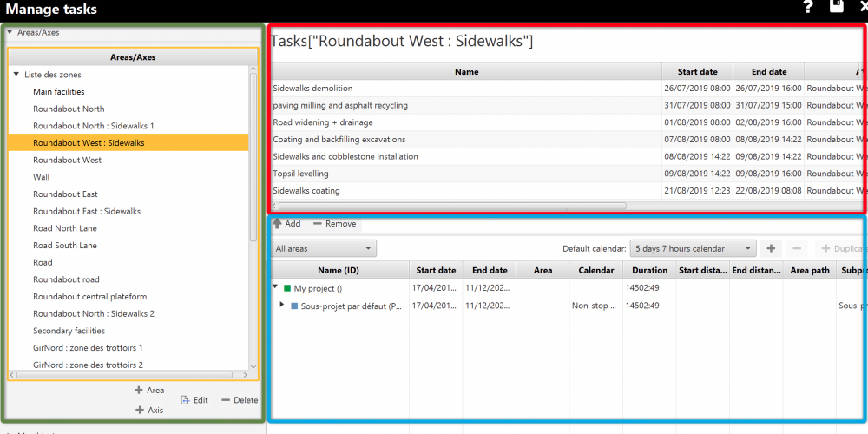Sort project table by Name (ID) column
The width and height of the screenshot is (868, 434).
tap(340, 270)
